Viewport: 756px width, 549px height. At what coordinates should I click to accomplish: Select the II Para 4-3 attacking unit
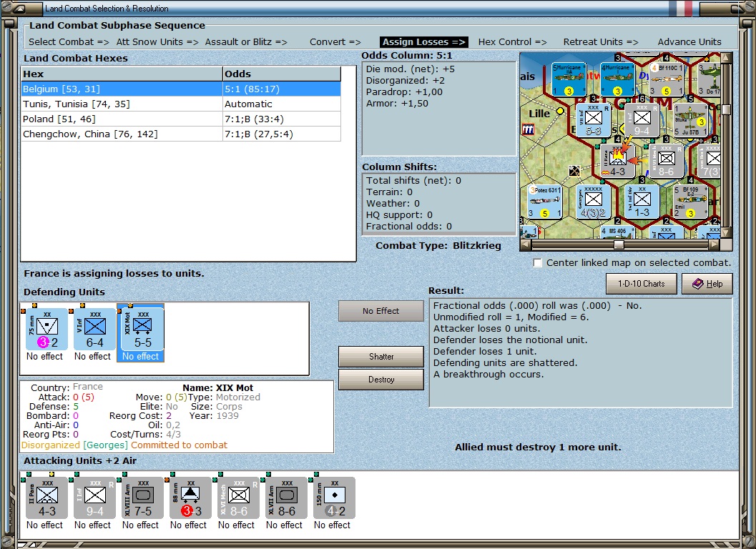(46, 498)
